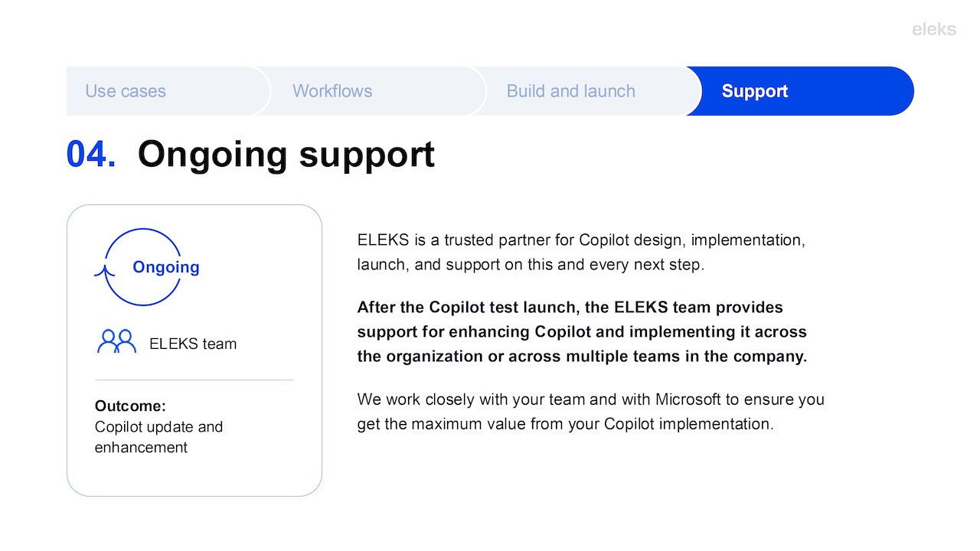Click the divider line above Outcome
This screenshot has width=980, height=551.
point(194,380)
